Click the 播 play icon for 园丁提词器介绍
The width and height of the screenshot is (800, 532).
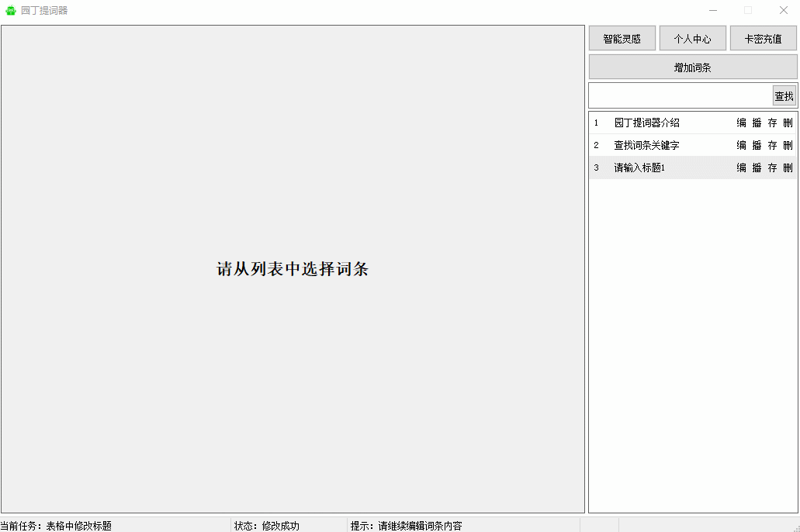757,123
